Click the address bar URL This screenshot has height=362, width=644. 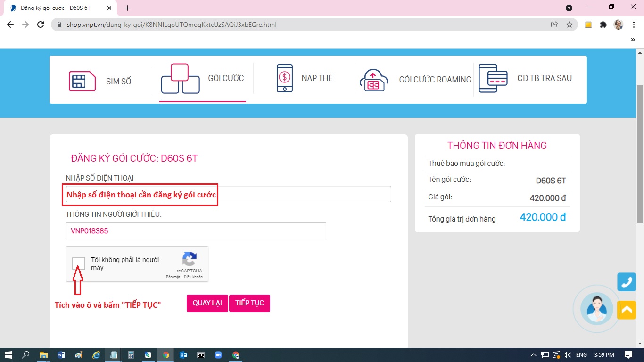click(x=172, y=25)
